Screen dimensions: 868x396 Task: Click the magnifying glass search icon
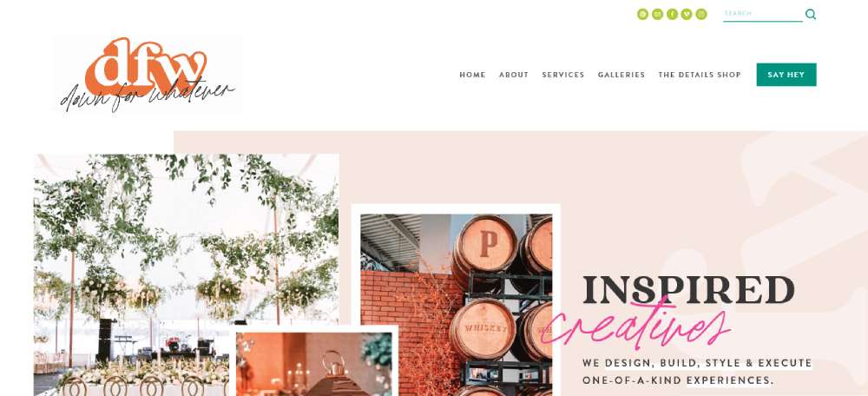[x=811, y=15]
